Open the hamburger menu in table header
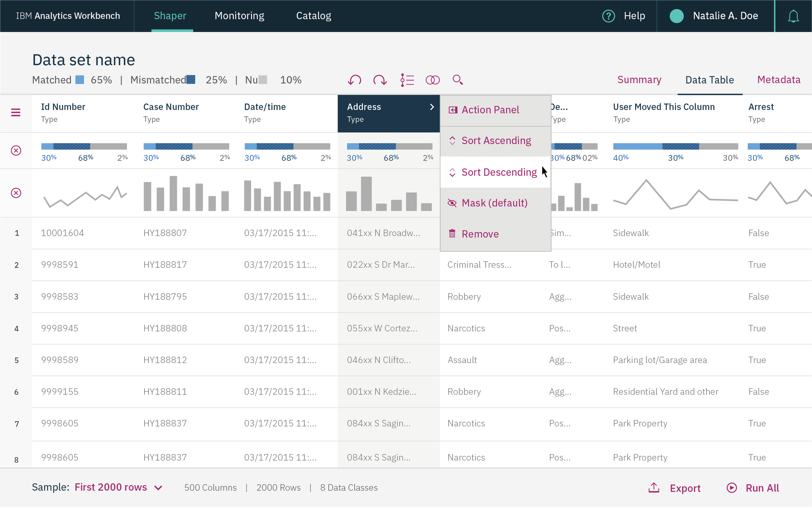 coord(16,112)
